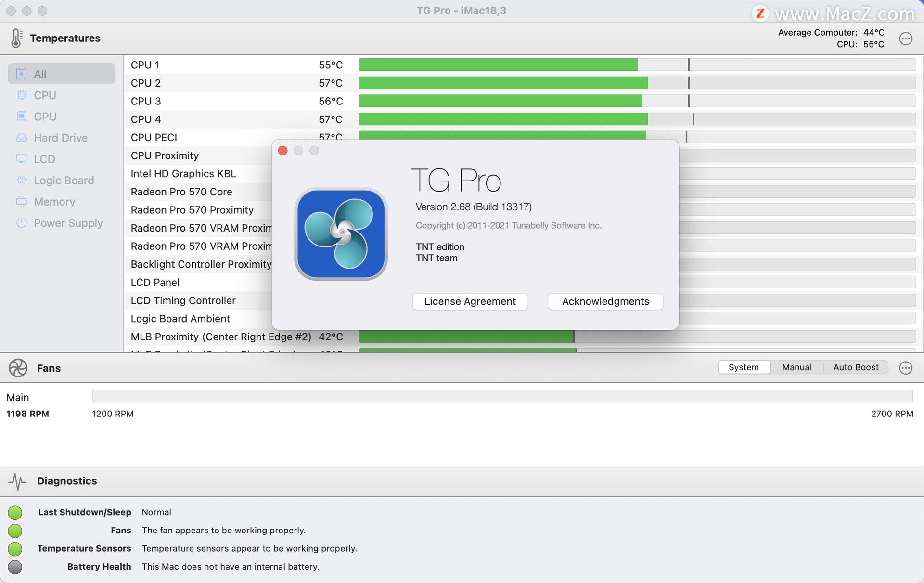Click the Fans diagnostic green status indicator

pyautogui.click(x=15, y=531)
